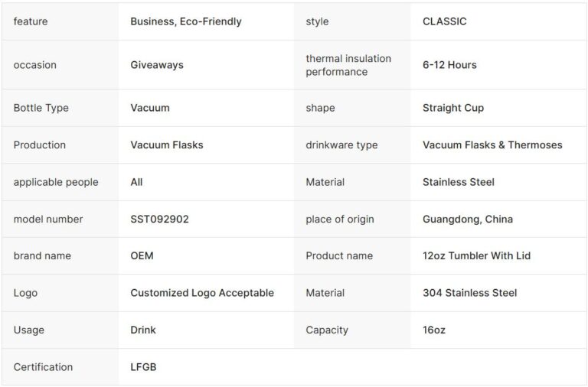
Task: Click the "Customized Logo Acceptable" value
Action: coord(202,293)
